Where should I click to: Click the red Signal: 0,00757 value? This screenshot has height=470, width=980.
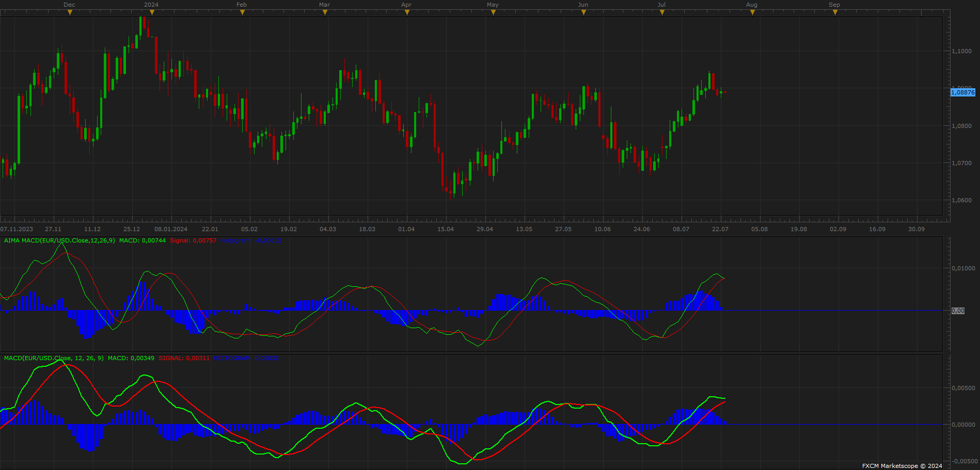tap(193, 240)
